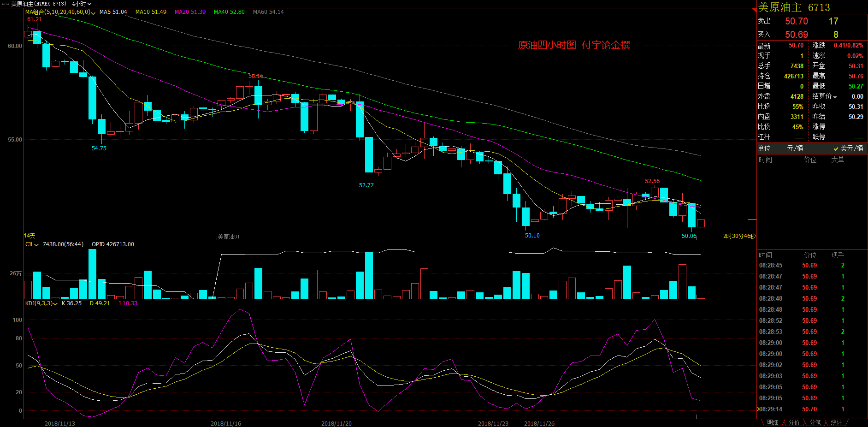
Task: Click the J 10.33 indicator value
Action: tap(128, 303)
